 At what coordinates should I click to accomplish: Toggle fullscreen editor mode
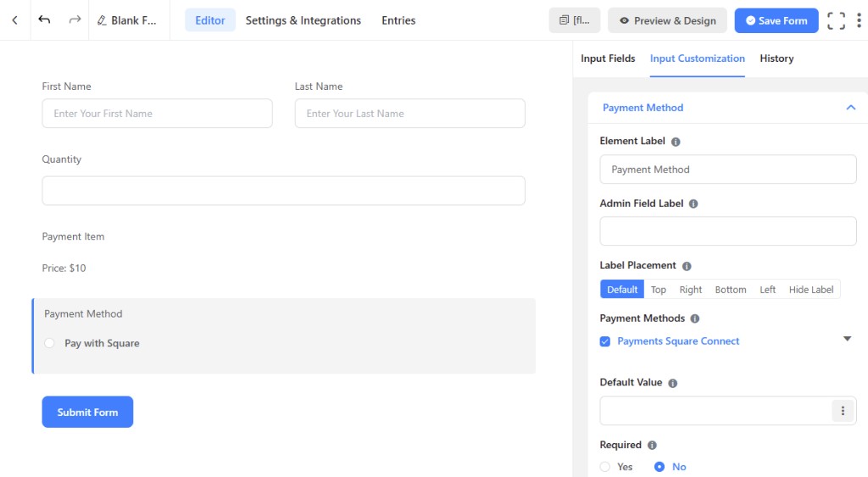click(x=836, y=20)
